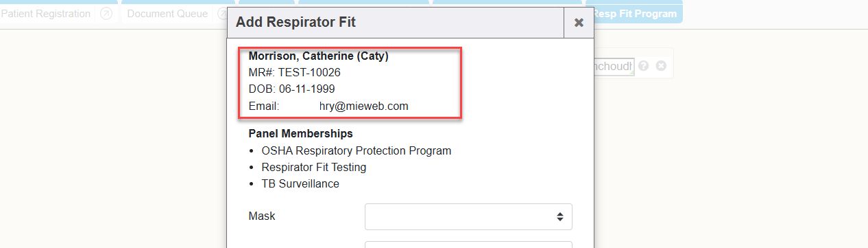Open the Resp Fit Program tab
The image size is (868, 248).
(635, 14)
